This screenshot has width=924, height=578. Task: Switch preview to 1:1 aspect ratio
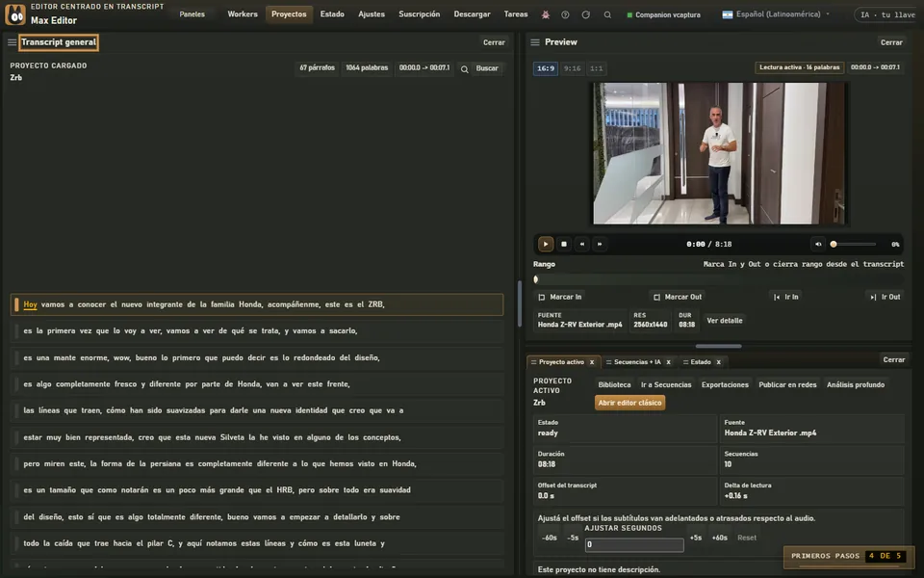pos(597,68)
